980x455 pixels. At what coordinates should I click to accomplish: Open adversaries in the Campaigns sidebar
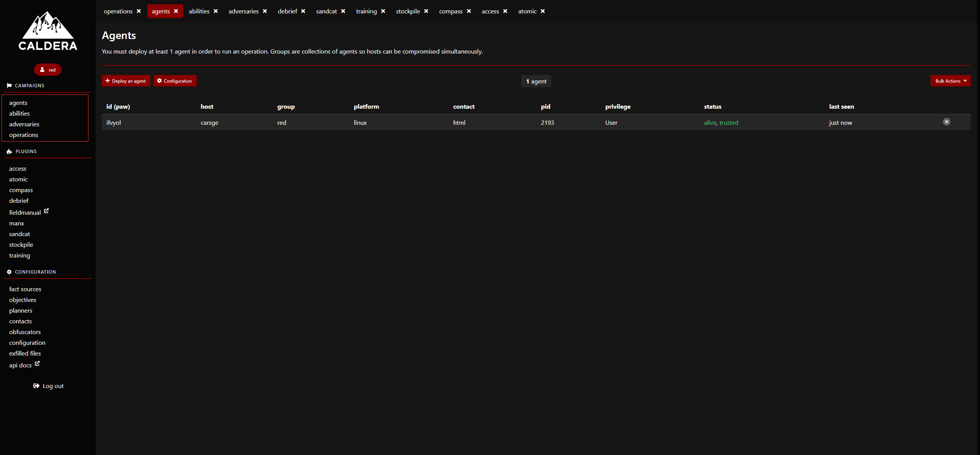[x=24, y=124]
